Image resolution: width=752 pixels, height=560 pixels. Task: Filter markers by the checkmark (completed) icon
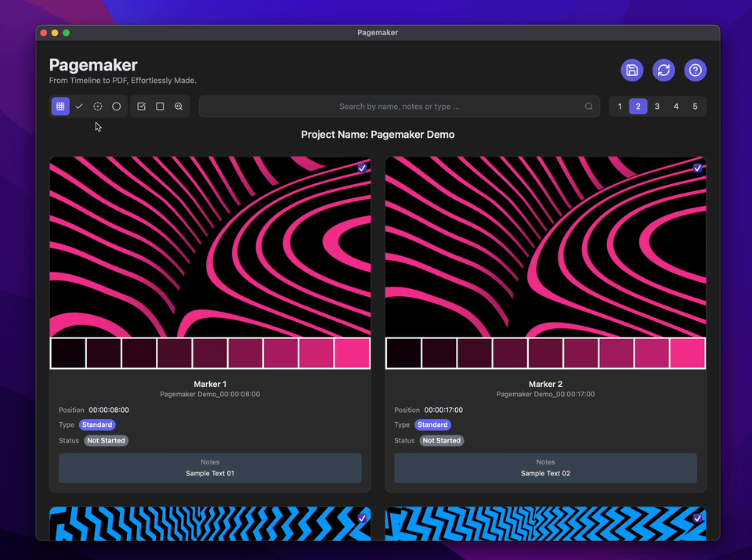(79, 107)
